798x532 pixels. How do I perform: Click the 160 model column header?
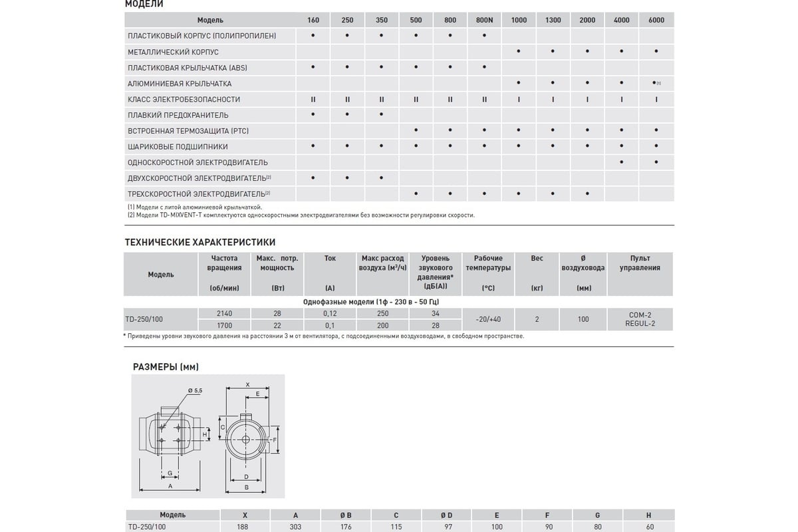(313, 20)
